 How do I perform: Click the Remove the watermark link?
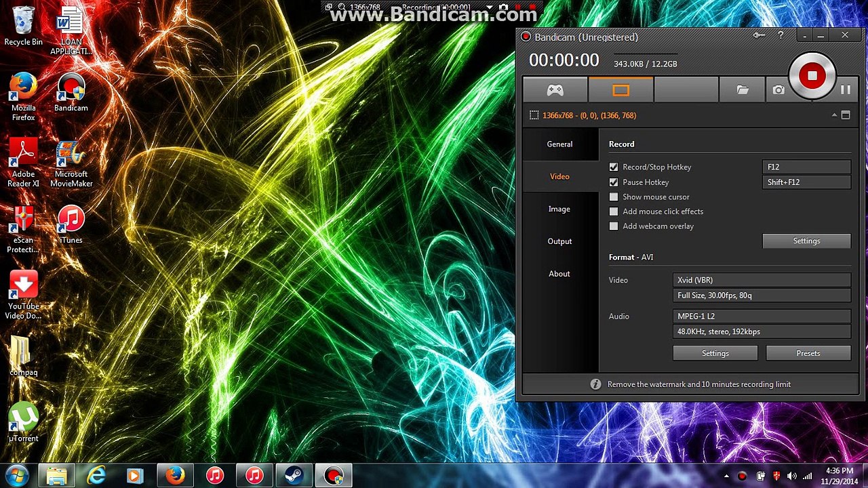[699, 384]
